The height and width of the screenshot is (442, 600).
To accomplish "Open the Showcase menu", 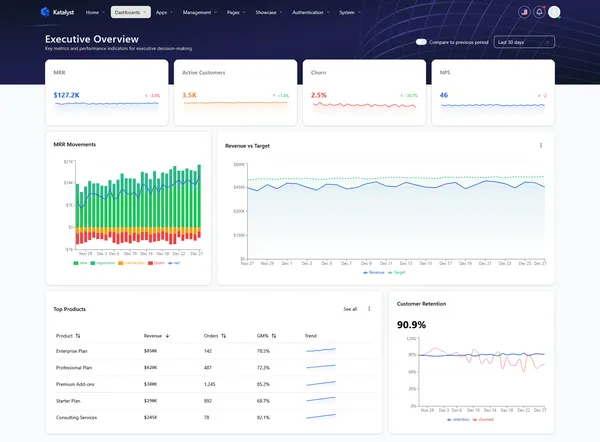I will (269, 13).
